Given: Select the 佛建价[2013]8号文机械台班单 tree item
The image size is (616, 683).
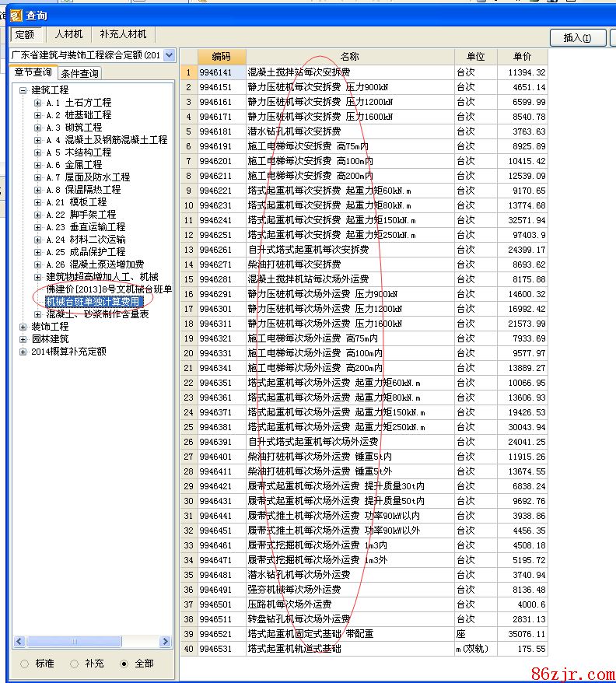Looking at the screenshot, I should tap(109, 289).
